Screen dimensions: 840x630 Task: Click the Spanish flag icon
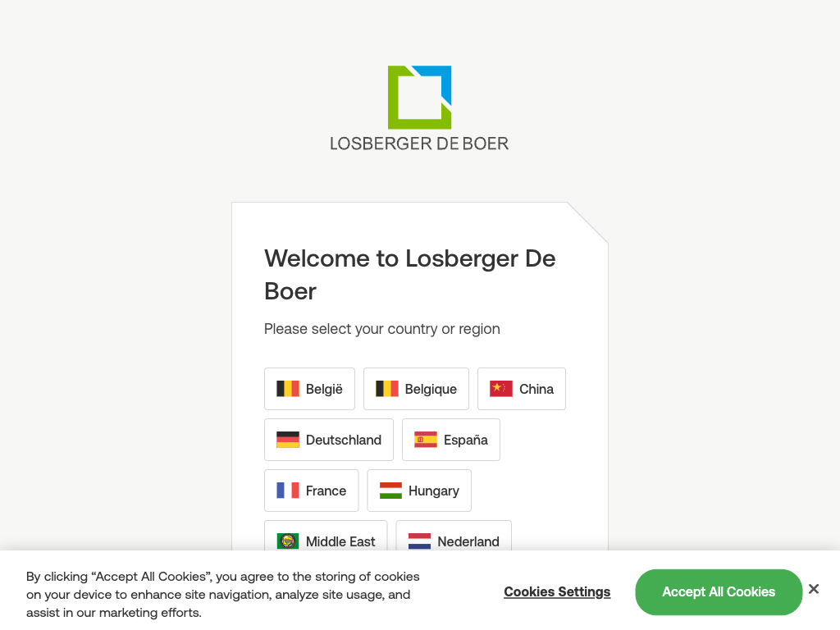[426, 440]
